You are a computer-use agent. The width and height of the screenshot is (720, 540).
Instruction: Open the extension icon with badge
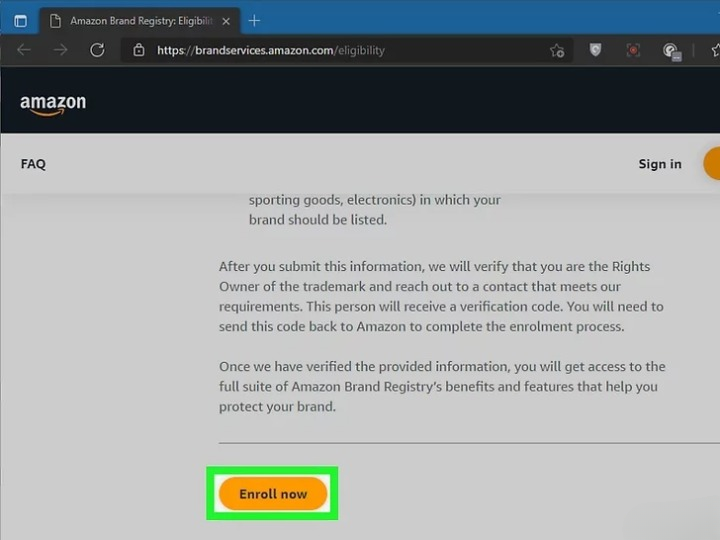[671, 51]
